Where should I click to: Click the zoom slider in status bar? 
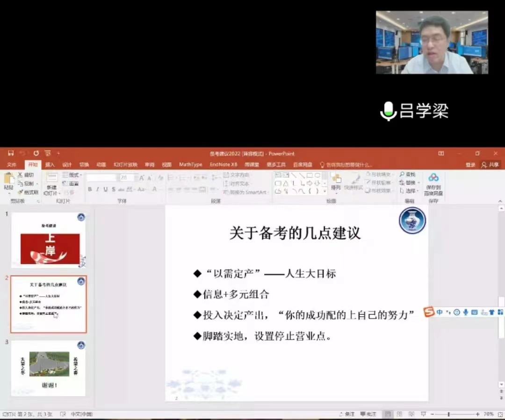(449, 414)
